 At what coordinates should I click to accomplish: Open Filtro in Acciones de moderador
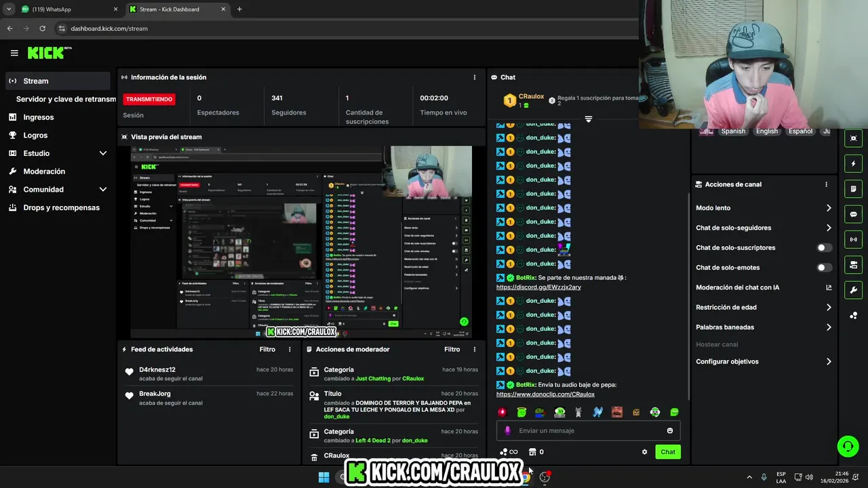(452, 350)
